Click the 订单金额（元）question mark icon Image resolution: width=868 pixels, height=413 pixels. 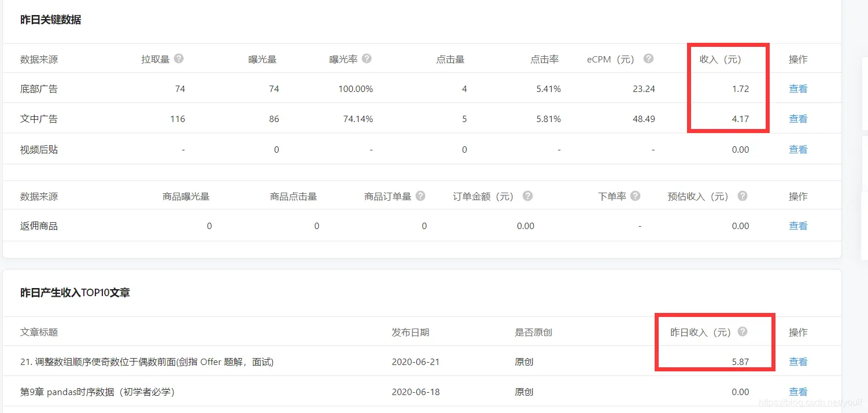(x=527, y=196)
